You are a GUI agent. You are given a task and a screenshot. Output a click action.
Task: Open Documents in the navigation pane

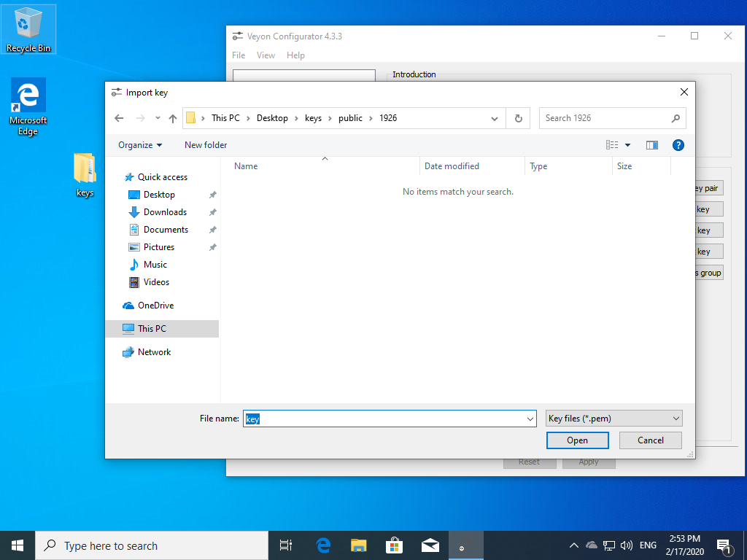click(x=166, y=230)
